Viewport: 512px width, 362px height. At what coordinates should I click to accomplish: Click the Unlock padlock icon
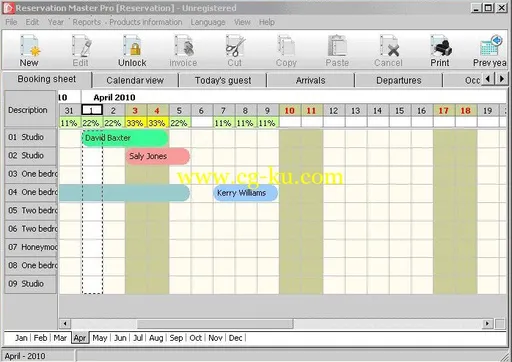tap(132, 46)
